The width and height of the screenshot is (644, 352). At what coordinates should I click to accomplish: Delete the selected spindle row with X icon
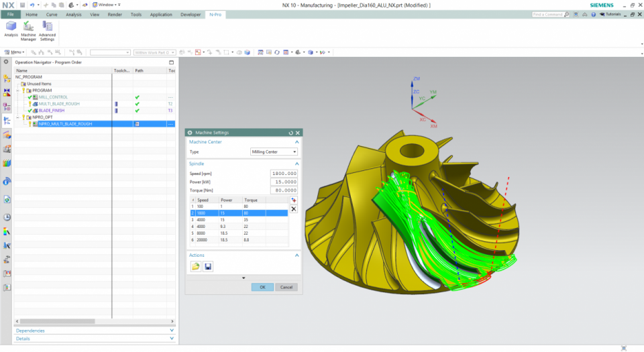tap(293, 209)
